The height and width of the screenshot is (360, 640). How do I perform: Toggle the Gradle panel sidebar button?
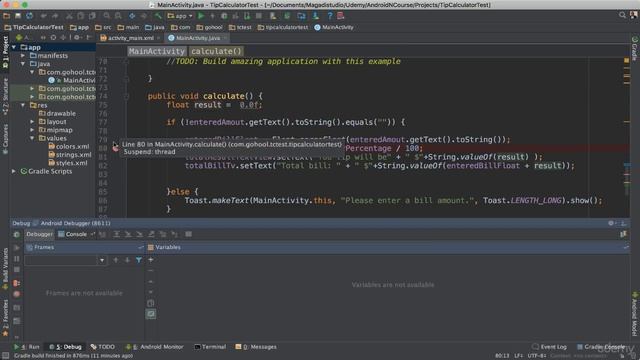pyautogui.click(x=635, y=48)
